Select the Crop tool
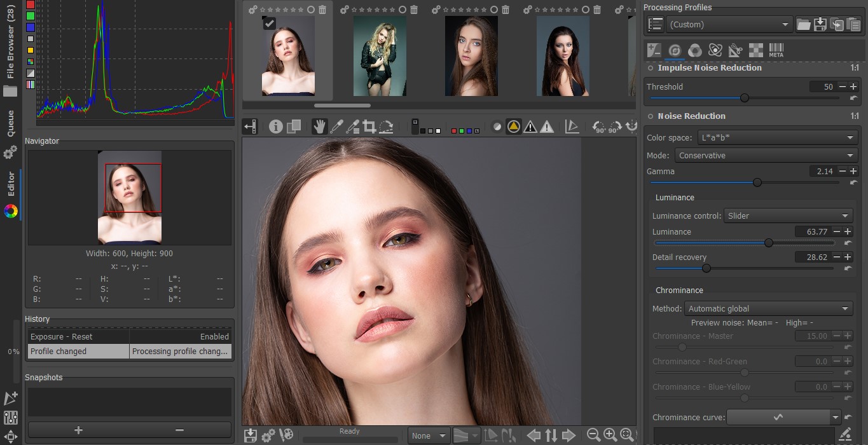868x445 pixels. coord(369,127)
